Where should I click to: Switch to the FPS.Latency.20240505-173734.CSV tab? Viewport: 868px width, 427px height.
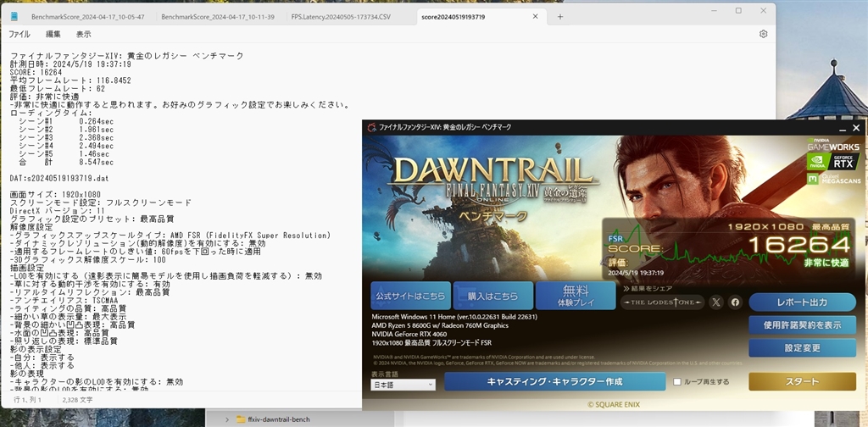(341, 17)
